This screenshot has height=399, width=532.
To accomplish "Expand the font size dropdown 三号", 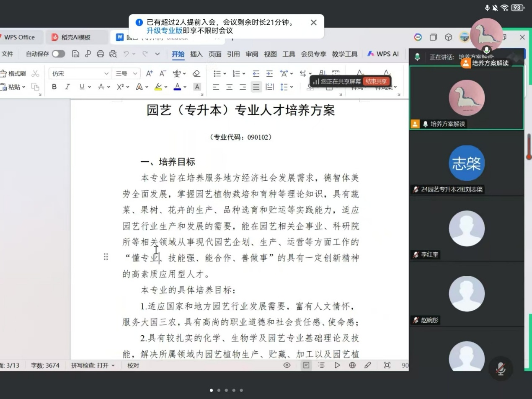I will [x=126, y=74].
